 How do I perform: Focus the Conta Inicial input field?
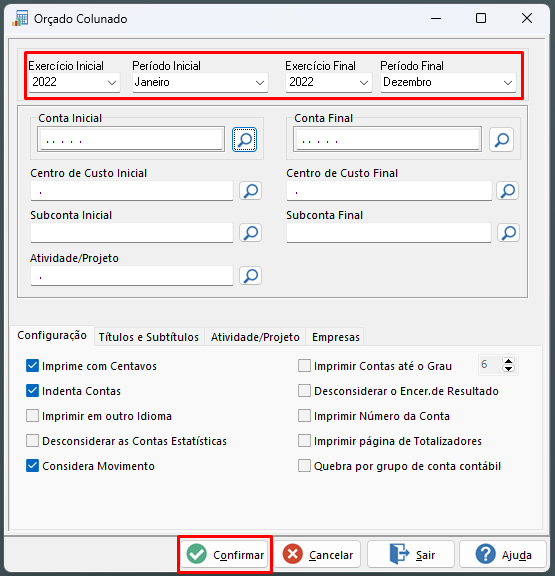tap(131, 140)
